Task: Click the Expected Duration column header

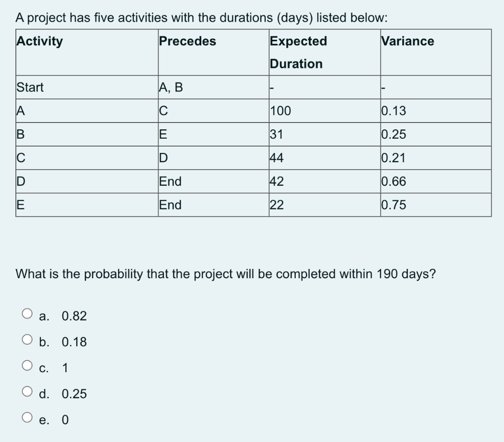Action: [298, 52]
